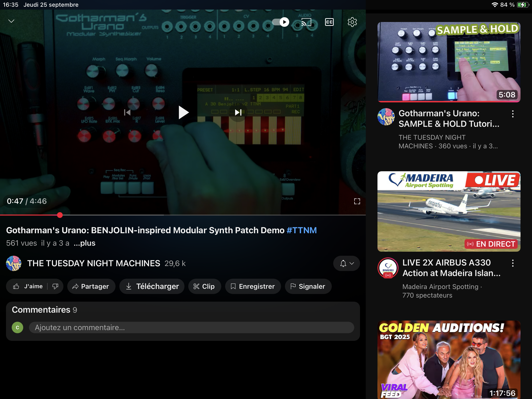Toggle closed captions on the video
Viewport: 532px width, 399px height.
click(329, 22)
